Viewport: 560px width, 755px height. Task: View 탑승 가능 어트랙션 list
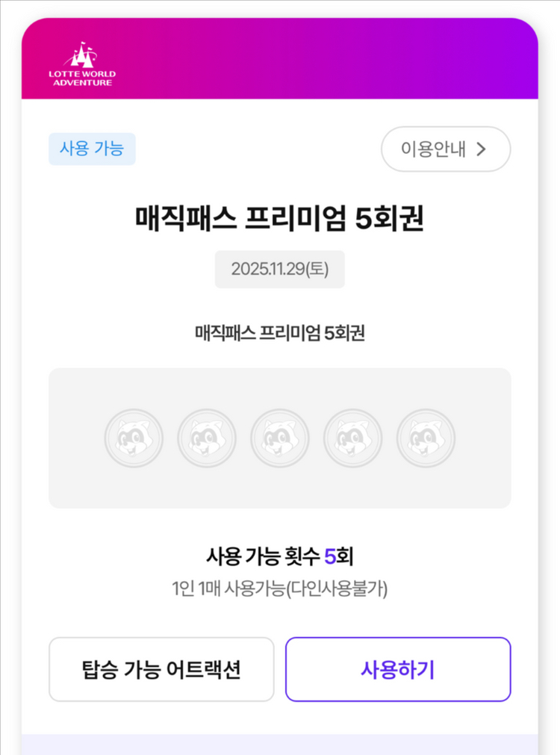pyautogui.click(x=161, y=669)
